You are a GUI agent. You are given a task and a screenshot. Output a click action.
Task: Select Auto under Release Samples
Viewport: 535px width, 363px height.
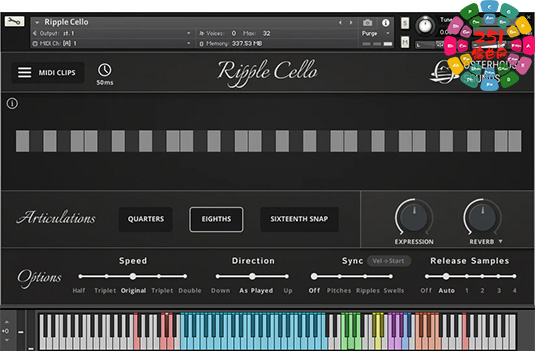coord(447,291)
